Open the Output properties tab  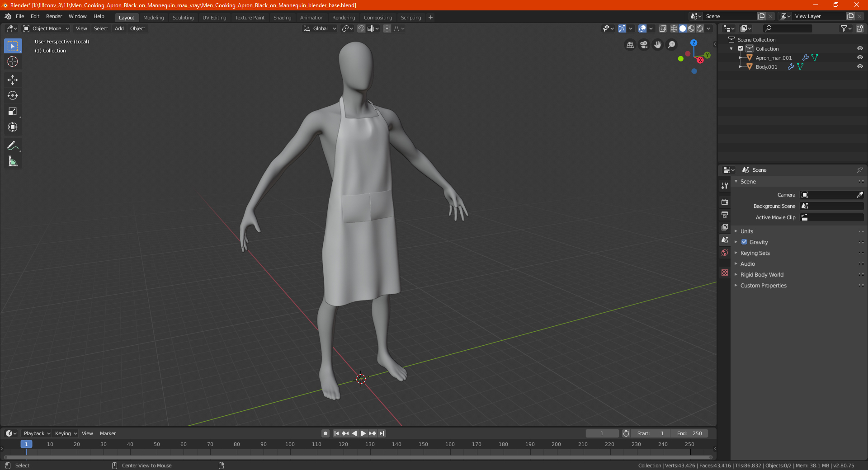coord(725,214)
